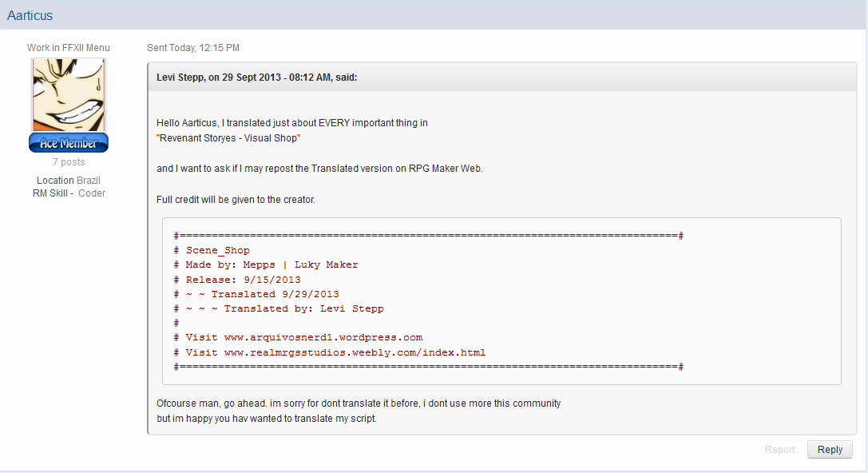Click the Made by Mepps Luky Maker line
The height and width of the screenshot is (473, 868).
click(x=266, y=264)
